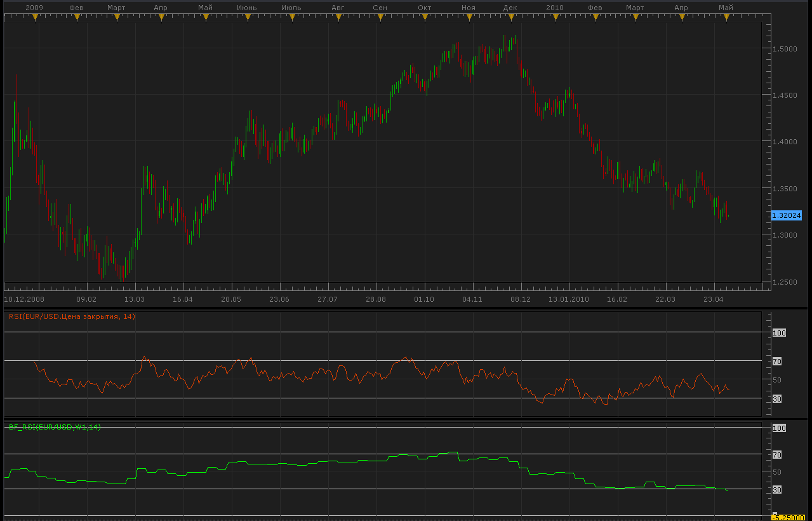Image resolution: width=812 pixels, height=521 pixels.
Task: Click the 10.12.2008 date label
Action: tap(24, 299)
